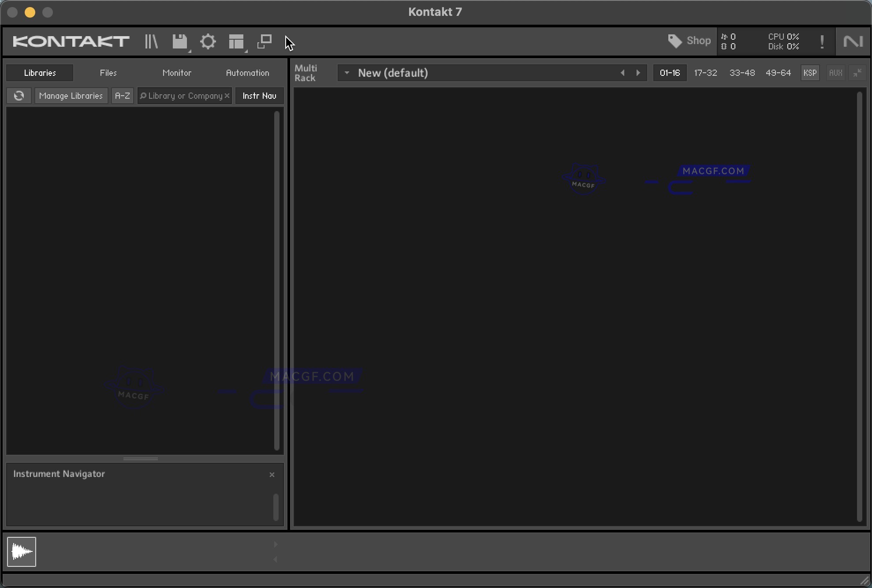Click the workspace view layout icon
872x588 pixels.
[x=236, y=41]
